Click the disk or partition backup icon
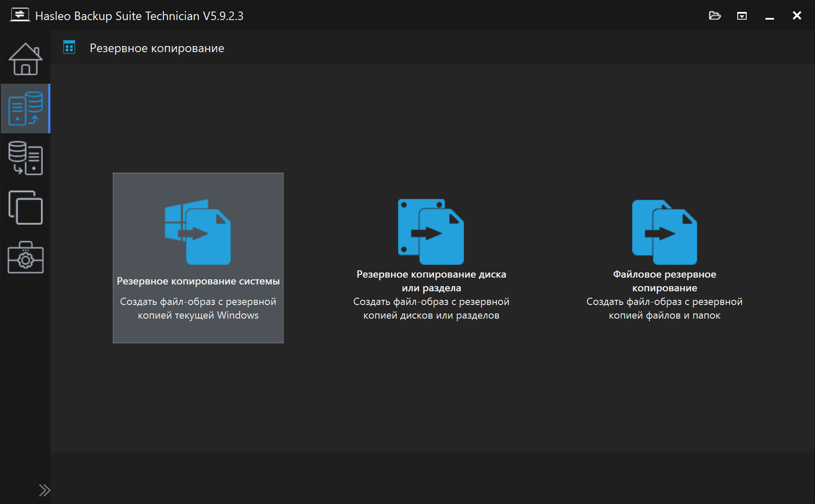The width and height of the screenshot is (815, 504). 431,232
